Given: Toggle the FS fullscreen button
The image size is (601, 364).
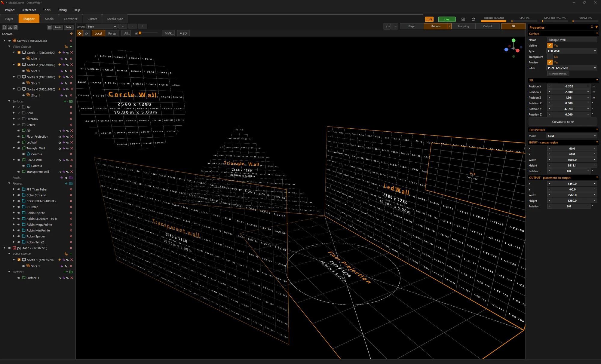Looking at the screenshot, I should [x=429, y=19].
